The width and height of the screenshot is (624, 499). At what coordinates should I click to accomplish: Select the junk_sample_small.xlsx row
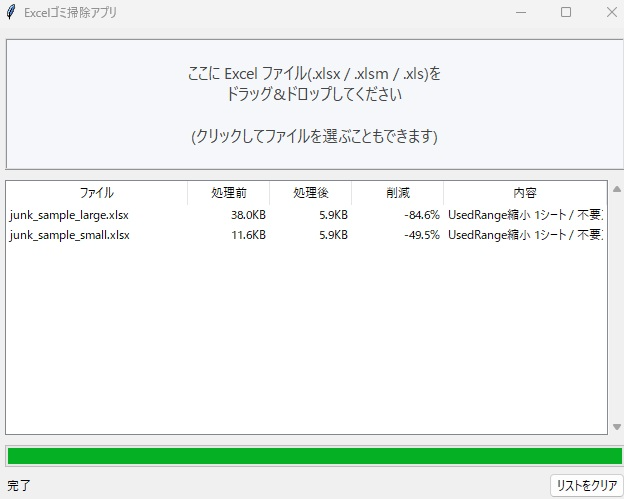point(306,235)
